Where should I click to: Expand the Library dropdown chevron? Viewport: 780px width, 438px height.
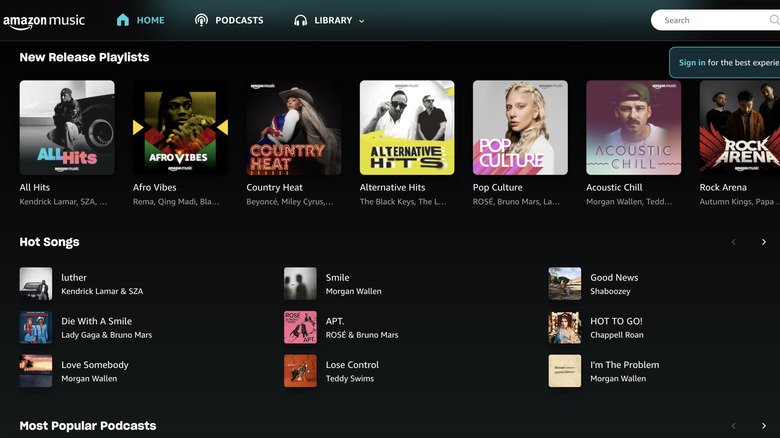click(361, 21)
